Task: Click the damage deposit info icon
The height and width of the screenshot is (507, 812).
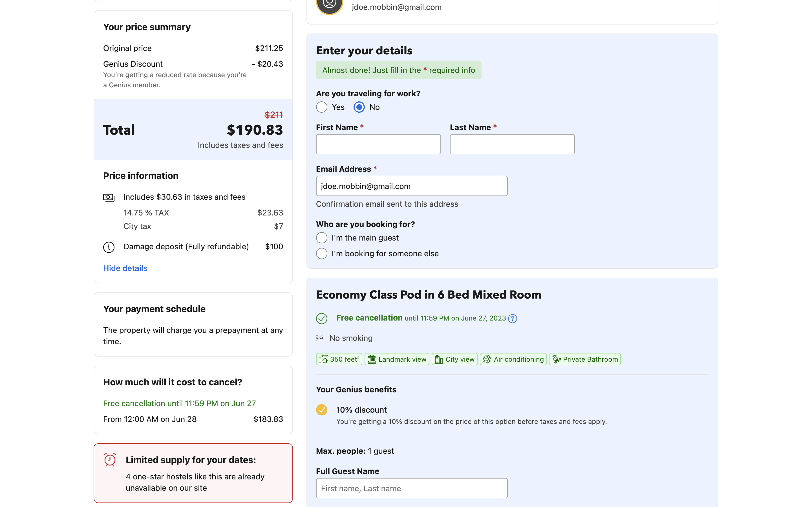Action: pyautogui.click(x=109, y=247)
